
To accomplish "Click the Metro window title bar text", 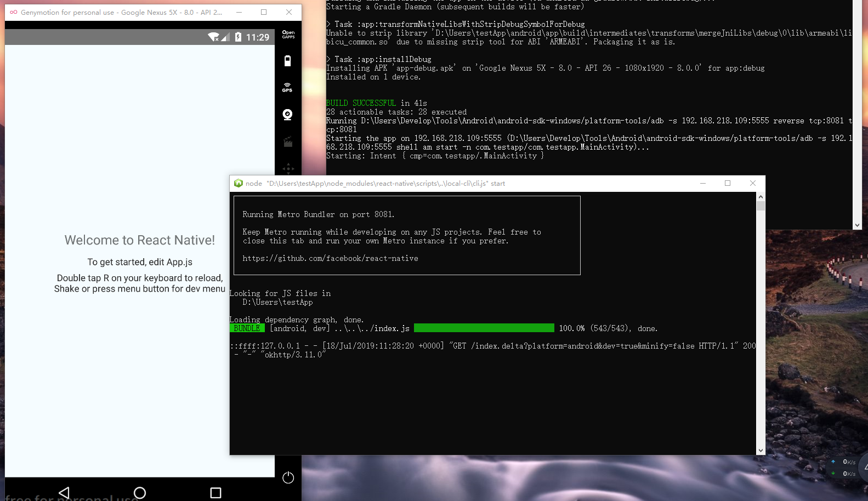I will (375, 183).
